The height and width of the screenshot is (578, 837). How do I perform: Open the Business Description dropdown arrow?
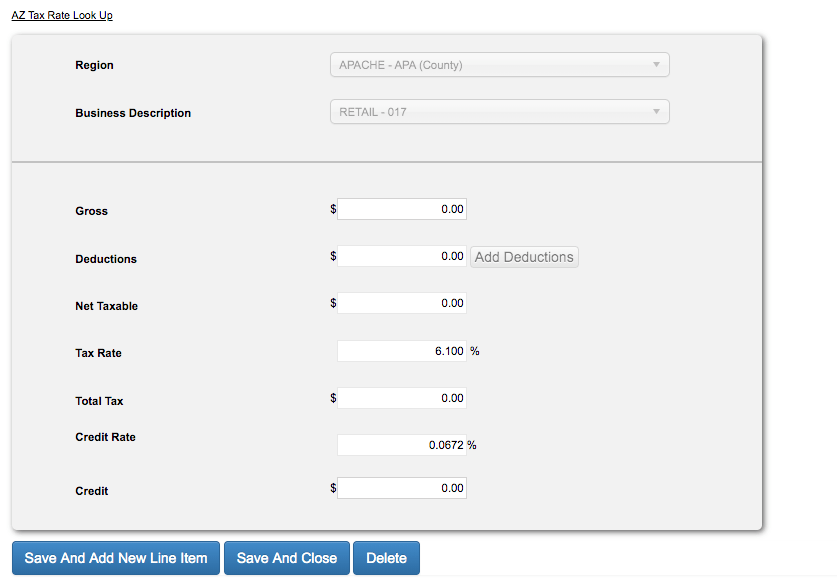click(x=656, y=112)
